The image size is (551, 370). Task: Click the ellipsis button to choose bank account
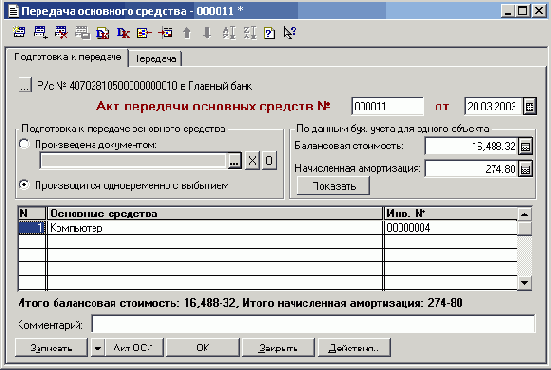click(25, 85)
